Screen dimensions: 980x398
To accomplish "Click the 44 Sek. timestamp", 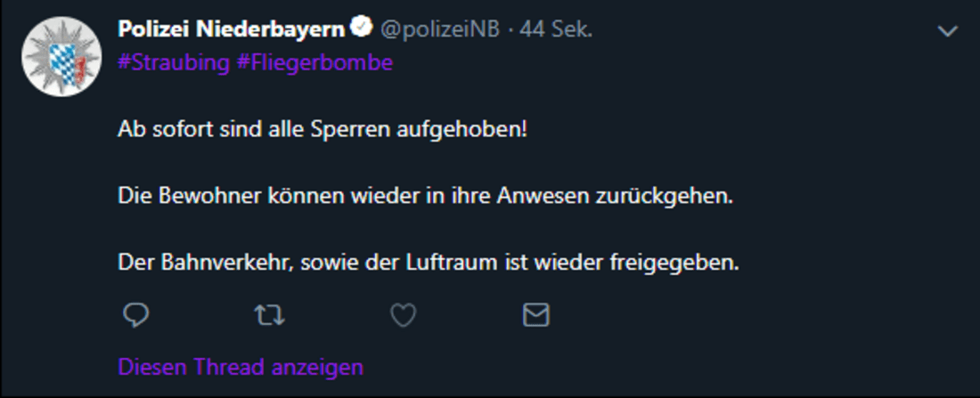I will pos(557,29).
